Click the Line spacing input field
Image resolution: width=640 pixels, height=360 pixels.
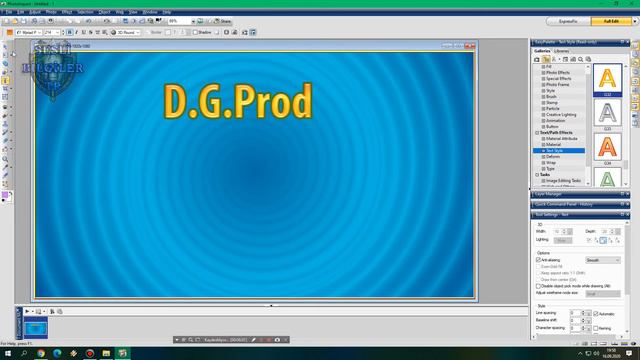[575, 313]
